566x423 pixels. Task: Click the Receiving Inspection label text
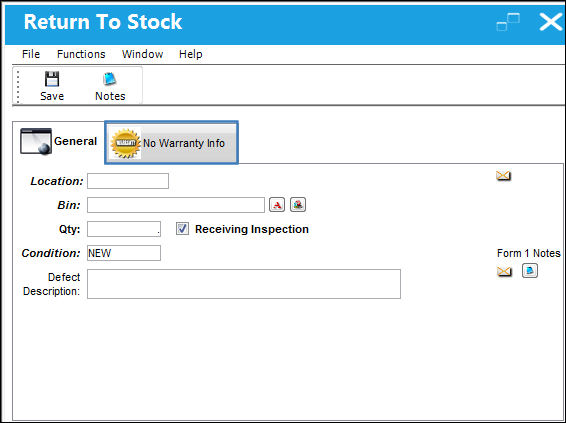click(252, 229)
